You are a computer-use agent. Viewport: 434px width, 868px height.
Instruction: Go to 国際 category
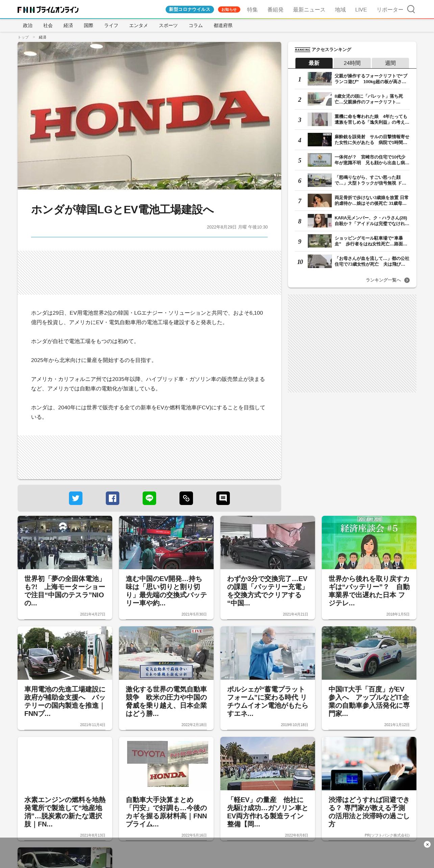pos(89,25)
